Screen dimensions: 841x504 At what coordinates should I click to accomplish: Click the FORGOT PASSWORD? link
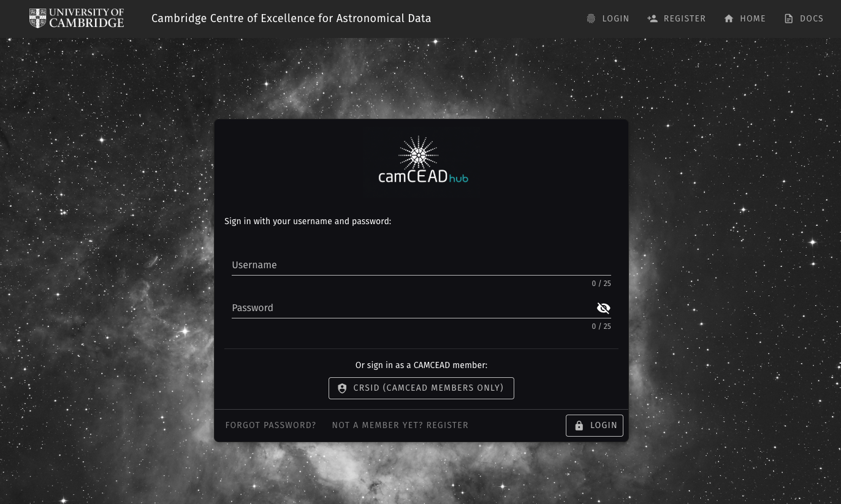pos(271,426)
